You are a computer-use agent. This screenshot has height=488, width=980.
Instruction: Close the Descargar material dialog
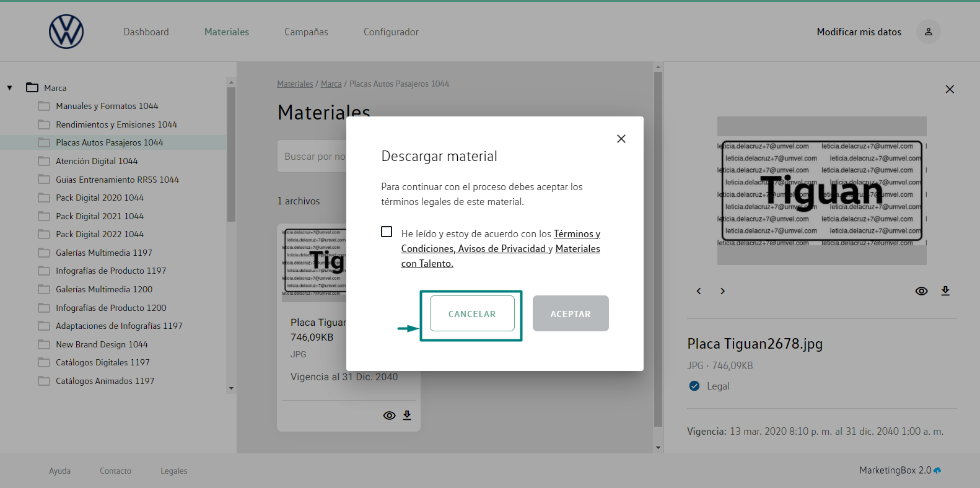tap(621, 139)
